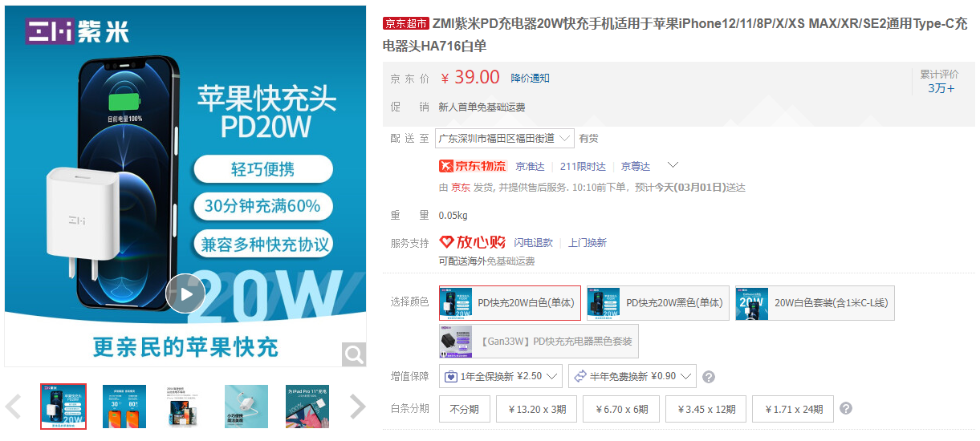Open the 3万+ cumulative reviews link
Viewport: 980px width, 441px height.
[941, 88]
